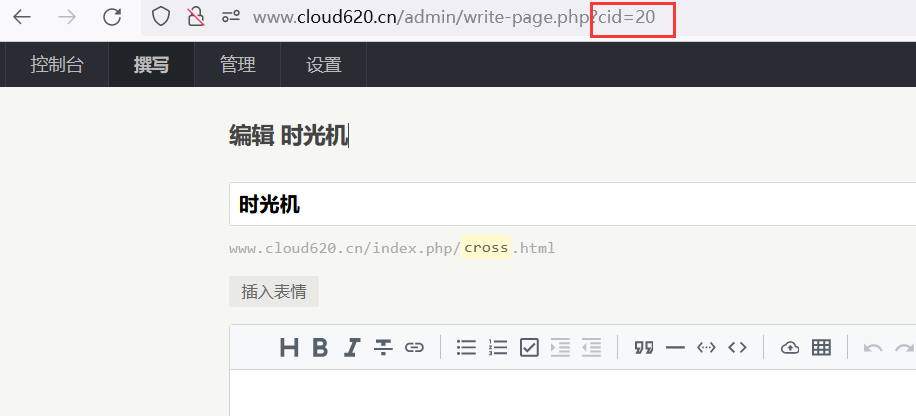Click the insecure connection padlock icon
The height and width of the screenshot is (416, 916).
tap(196, 17)
